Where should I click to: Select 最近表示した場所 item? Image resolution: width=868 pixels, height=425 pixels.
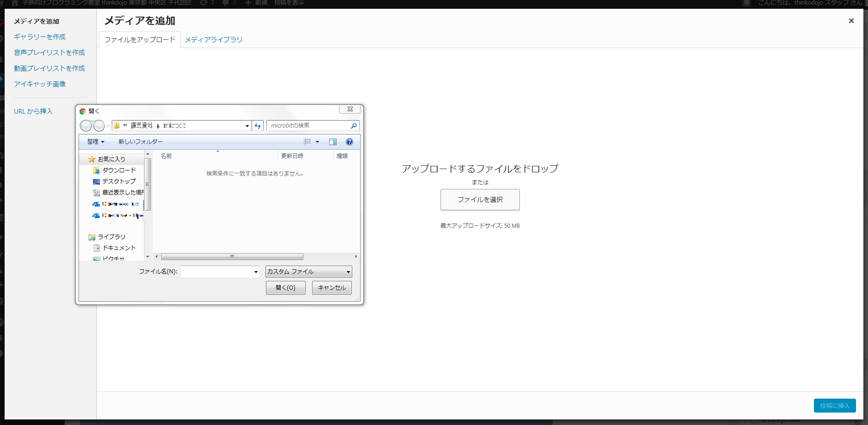click(122, 193)
